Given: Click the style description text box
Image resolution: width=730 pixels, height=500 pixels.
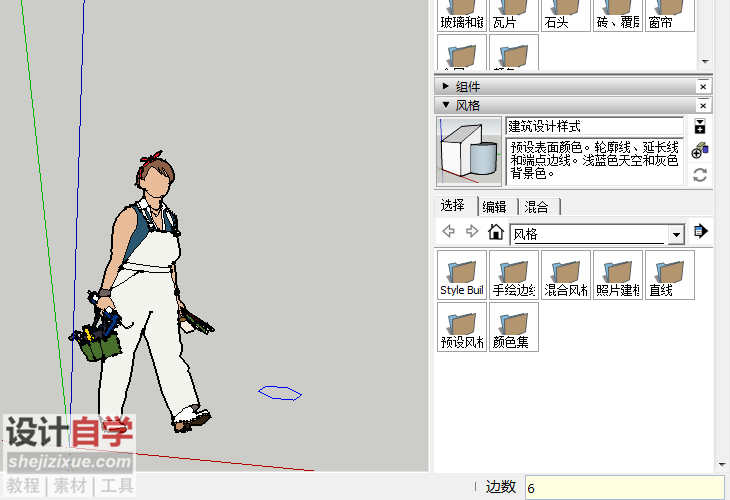Looking at the screenshot, I should 595,161.
